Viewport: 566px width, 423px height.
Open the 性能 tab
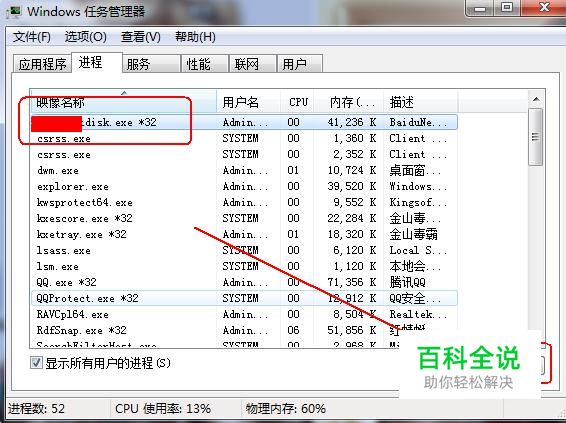(205, 64)
